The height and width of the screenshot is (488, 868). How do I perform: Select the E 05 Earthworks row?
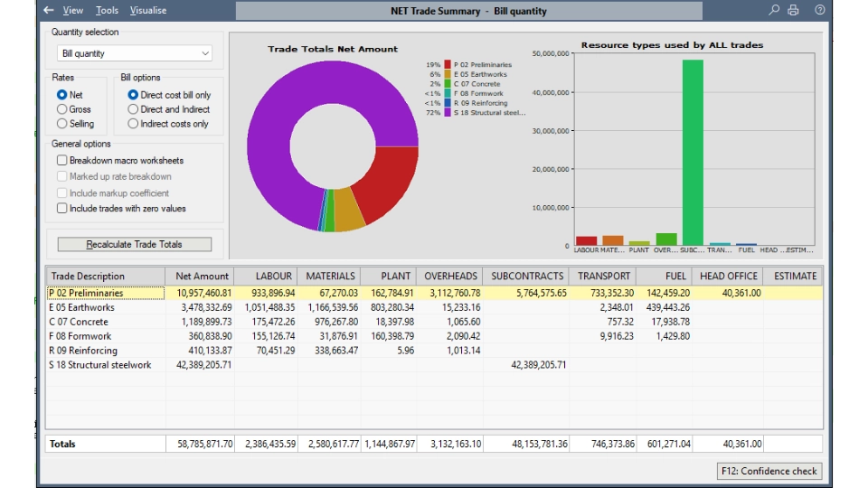[x=435, y=307]
